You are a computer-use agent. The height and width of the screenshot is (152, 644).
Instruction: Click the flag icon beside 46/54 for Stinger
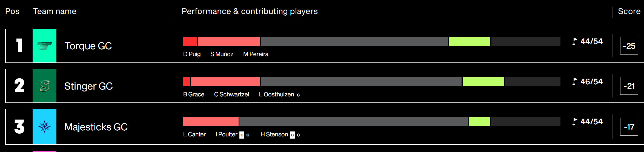click(575, 82)
